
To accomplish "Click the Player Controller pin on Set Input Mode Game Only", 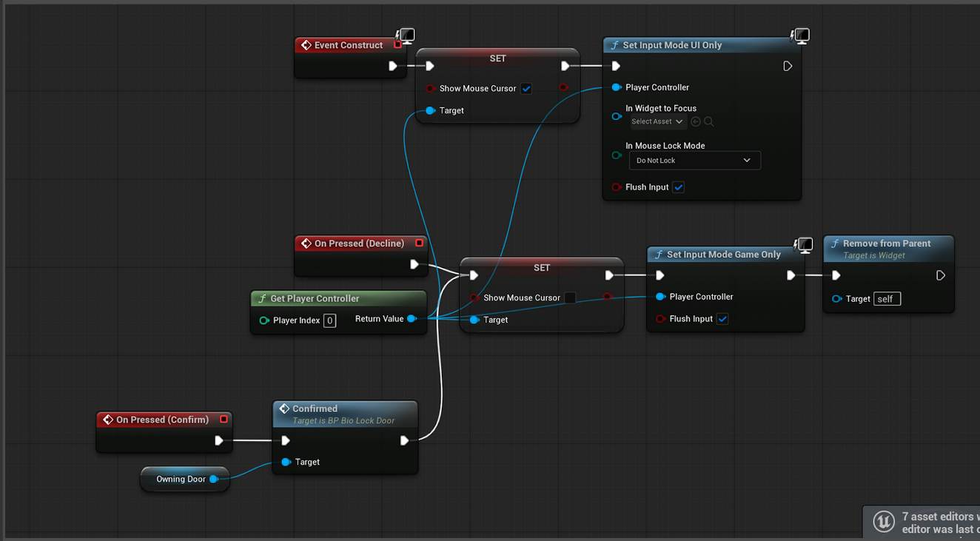I will point(660,297).
